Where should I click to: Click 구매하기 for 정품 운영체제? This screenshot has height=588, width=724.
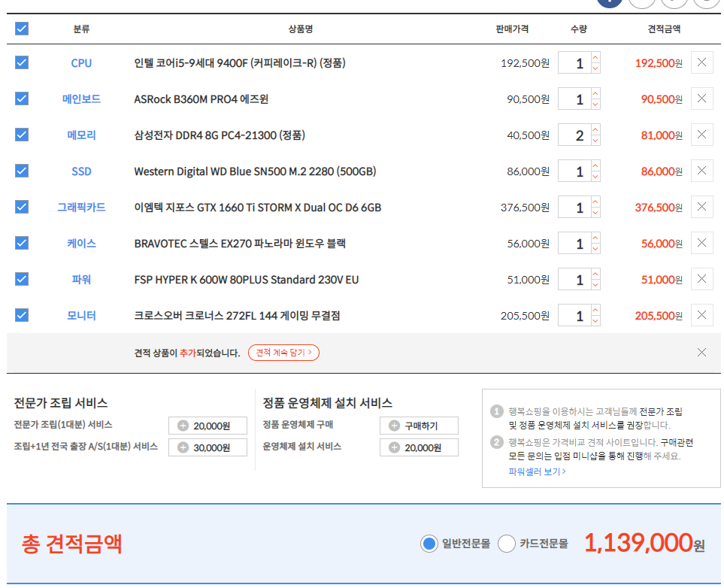419,426
